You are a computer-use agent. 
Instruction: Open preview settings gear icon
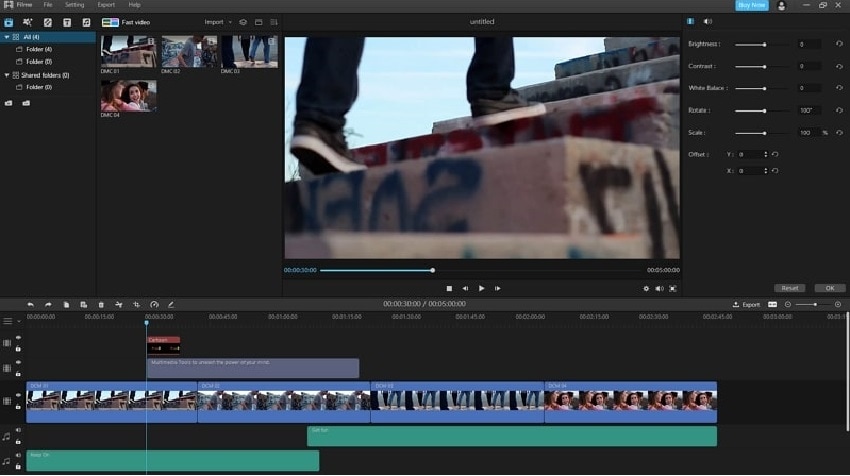point(646,288)
